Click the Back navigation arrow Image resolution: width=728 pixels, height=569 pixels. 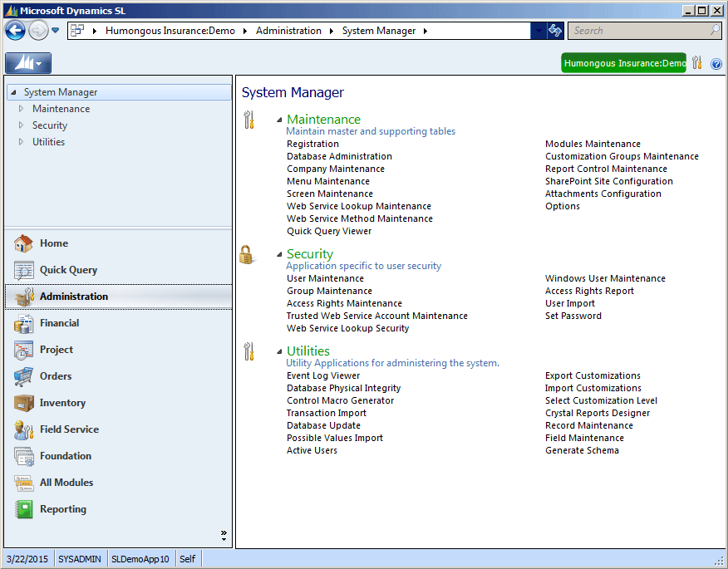pyautogui.click(x=15, y=31)
